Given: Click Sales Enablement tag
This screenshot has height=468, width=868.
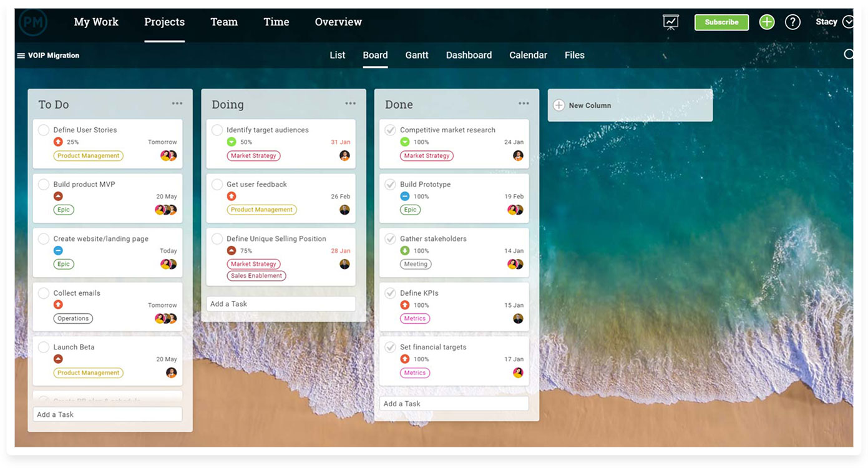Looking at the screenshot, I should 256,276.
